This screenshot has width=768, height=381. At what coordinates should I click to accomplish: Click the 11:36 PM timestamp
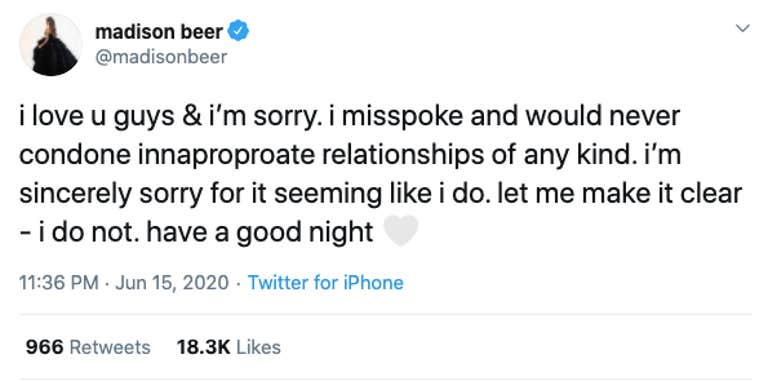coord(59,283)
